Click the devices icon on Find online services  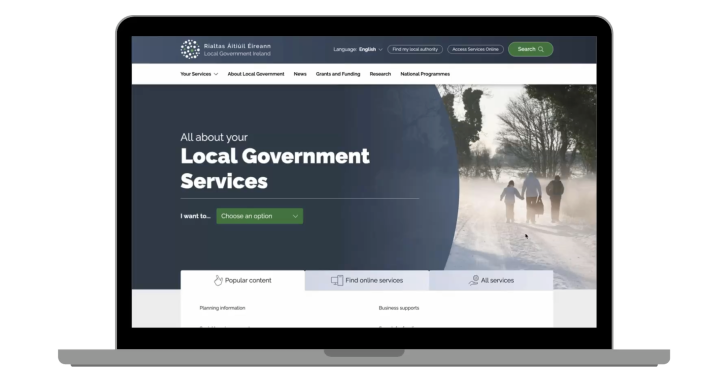(x=337, y=280)
